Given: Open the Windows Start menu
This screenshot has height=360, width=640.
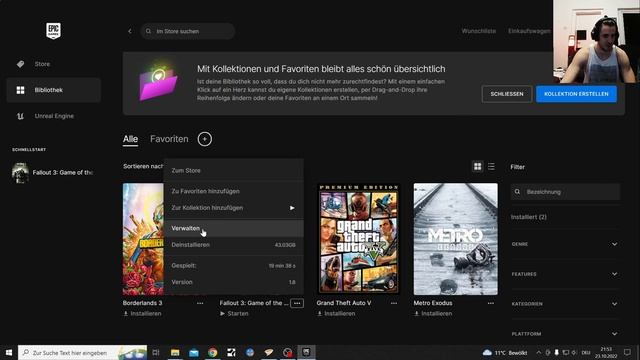Looking at the screenshot, I should pyautogui.click(x=9, y=353).
